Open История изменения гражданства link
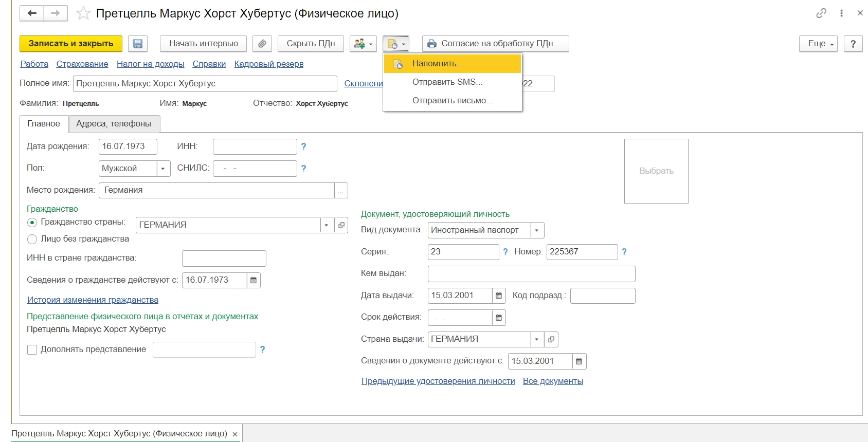Viewport: 868px width, 442px height. click(93, 300)
